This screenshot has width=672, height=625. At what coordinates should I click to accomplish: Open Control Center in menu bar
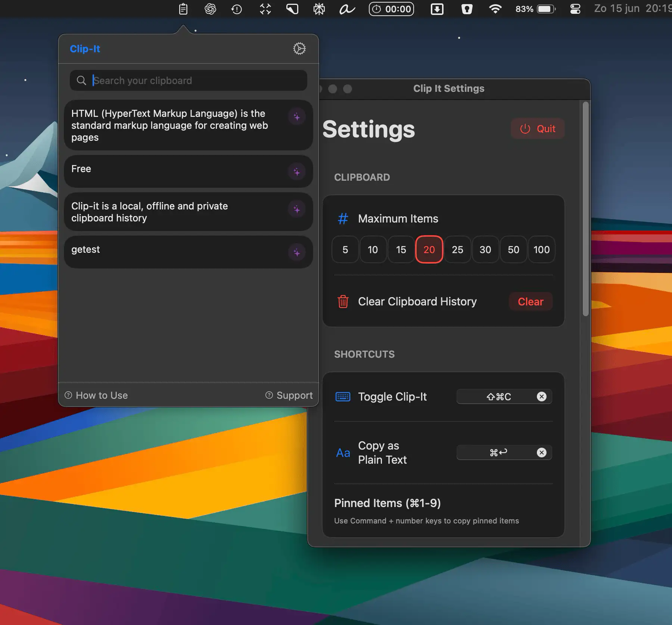click(x=575, y=9)
